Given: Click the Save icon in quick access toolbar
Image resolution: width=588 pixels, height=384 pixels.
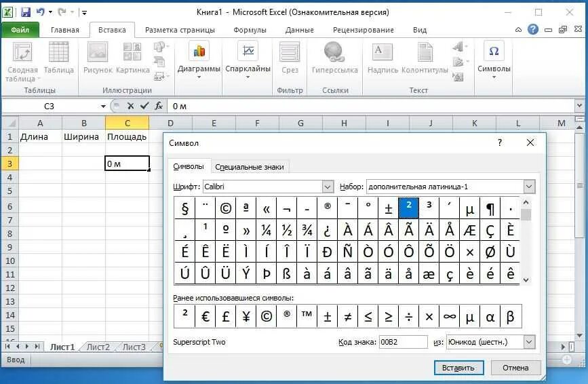Looking at the screenshot, I should click(26, 12).
